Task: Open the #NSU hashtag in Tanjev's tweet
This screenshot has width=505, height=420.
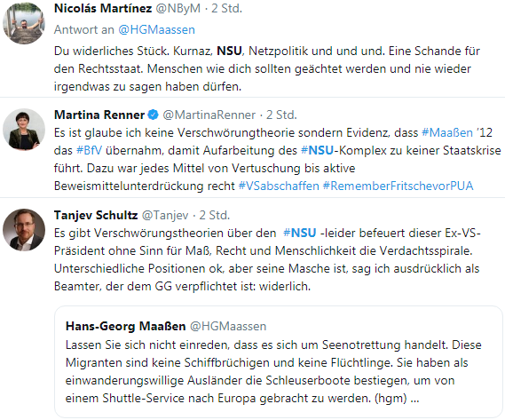Action: [x=299, y=233]
